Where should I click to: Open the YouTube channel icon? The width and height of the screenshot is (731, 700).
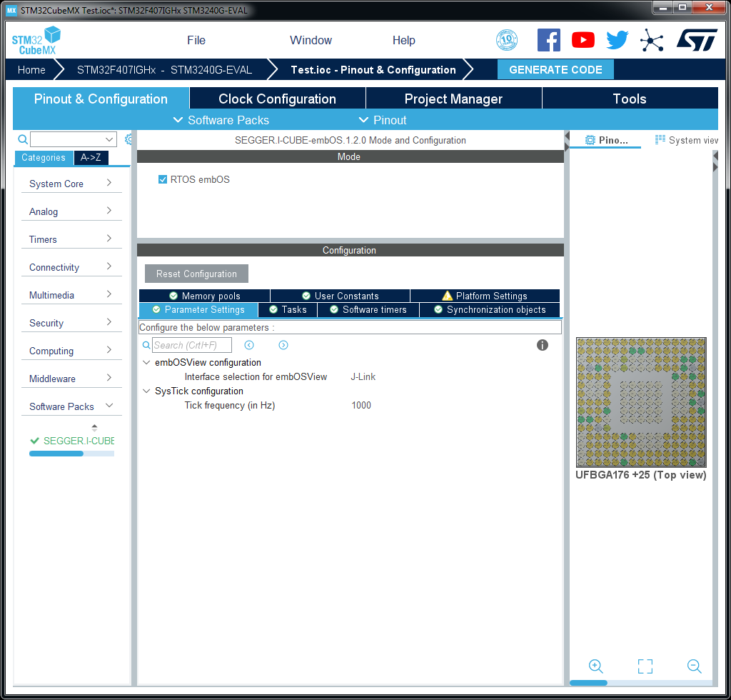coord(583,40)
